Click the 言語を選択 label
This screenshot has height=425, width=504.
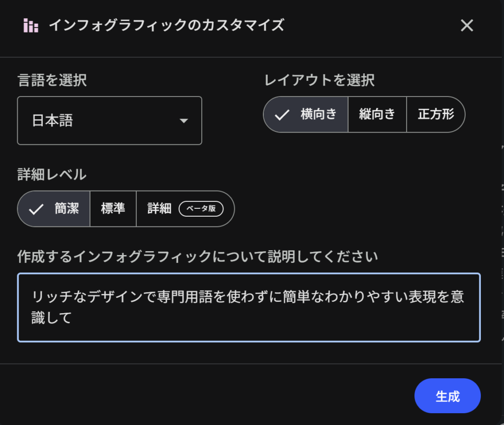[x=52, y=80]
